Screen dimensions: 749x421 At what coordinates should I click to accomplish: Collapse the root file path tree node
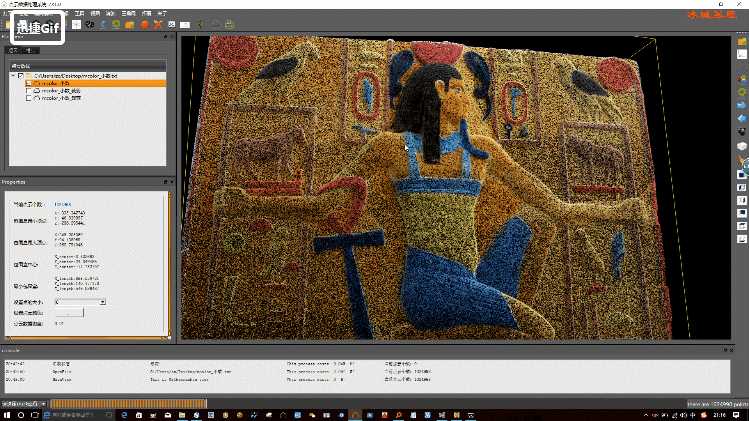13,76
